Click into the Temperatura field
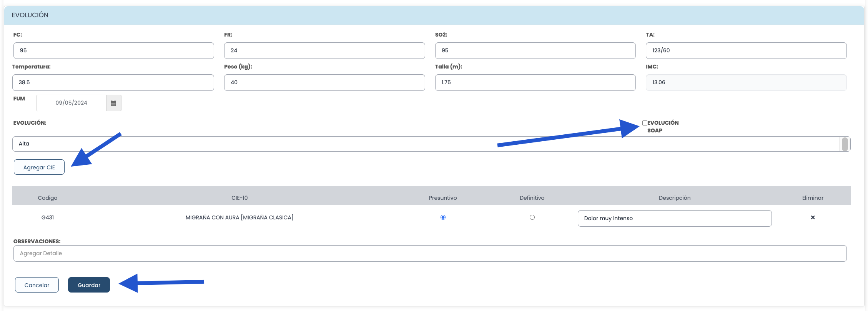868x311 pixels. [x=113, y=82]
